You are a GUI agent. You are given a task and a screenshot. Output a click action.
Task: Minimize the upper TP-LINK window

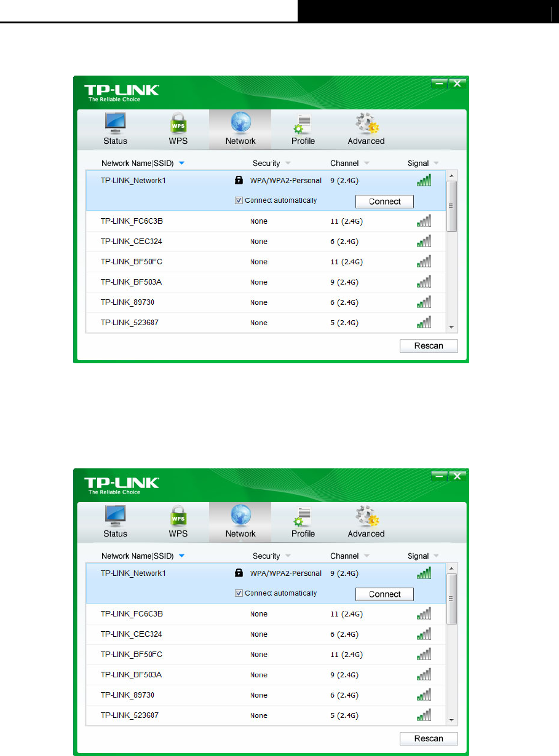[438, 83]
